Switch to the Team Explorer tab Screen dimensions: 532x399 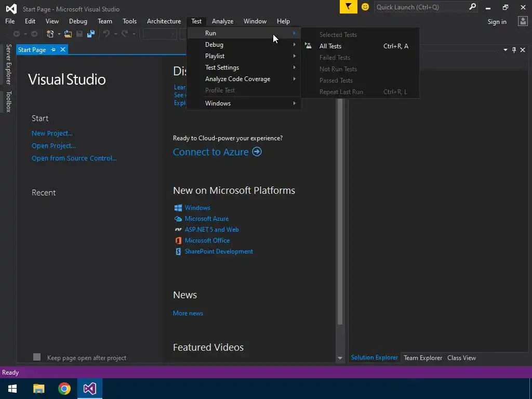pos(423,358)
